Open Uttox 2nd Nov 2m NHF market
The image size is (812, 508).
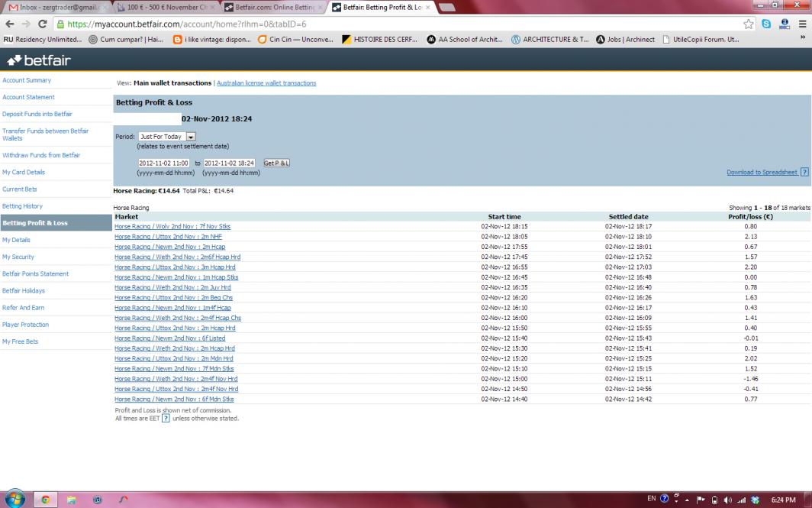168,236
